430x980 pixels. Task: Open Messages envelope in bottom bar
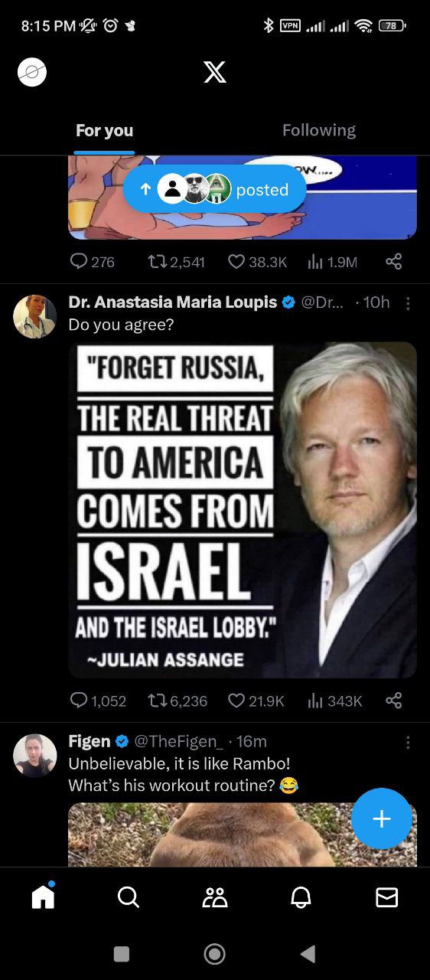(387, 897)
